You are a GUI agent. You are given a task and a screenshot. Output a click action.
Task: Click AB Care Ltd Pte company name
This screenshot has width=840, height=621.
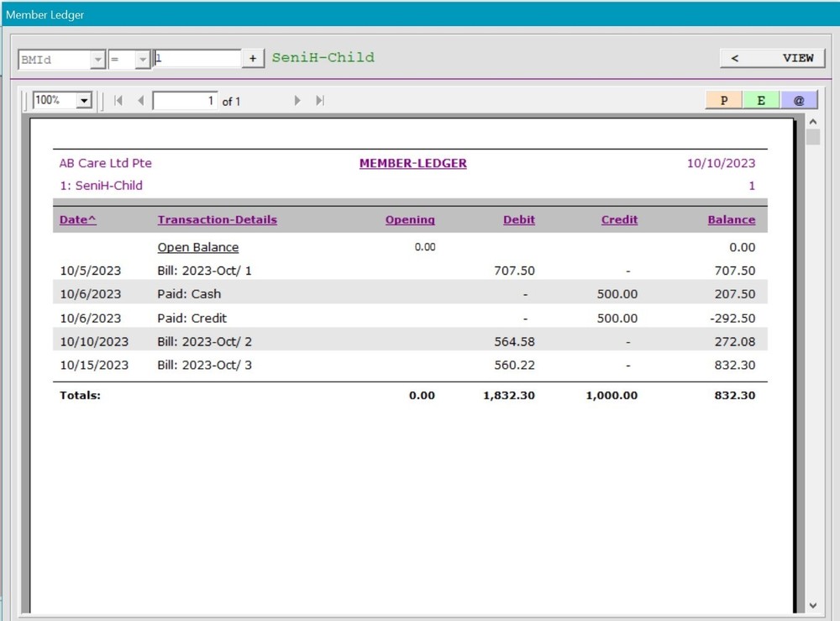point(106,163)
